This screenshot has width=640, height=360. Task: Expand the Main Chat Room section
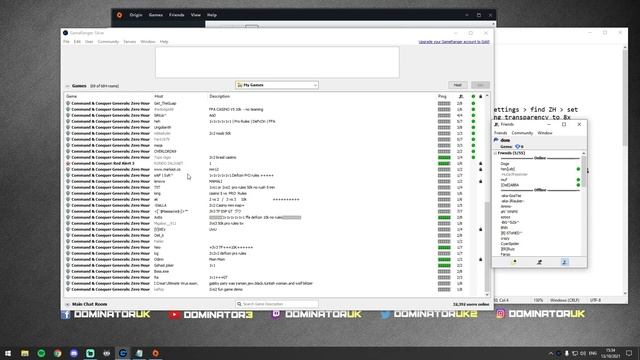tap(67, 304)
